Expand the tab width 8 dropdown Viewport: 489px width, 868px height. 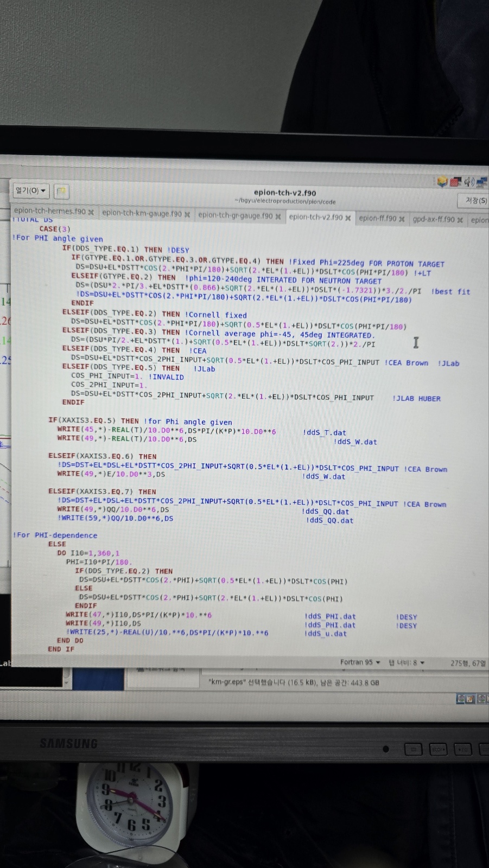(x=407, y=662)
